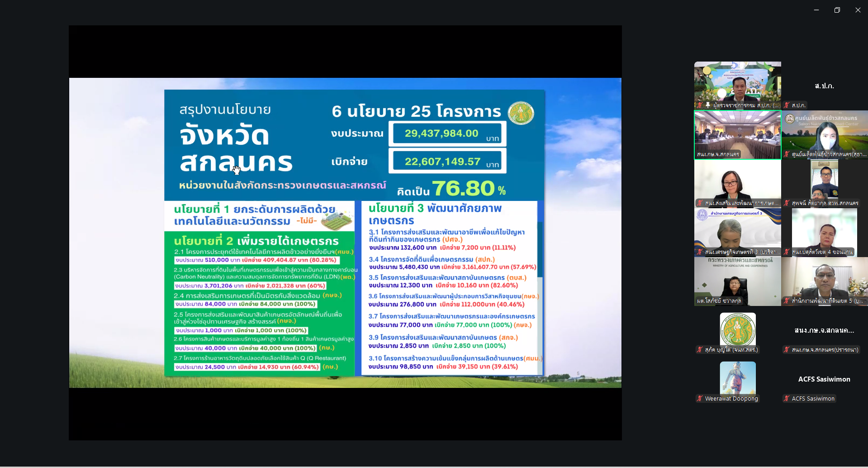The width and height of the screenshot is (868, 468).
Task: Click the ministry emblem on the shared slide
Action: [x=521, y=113]
